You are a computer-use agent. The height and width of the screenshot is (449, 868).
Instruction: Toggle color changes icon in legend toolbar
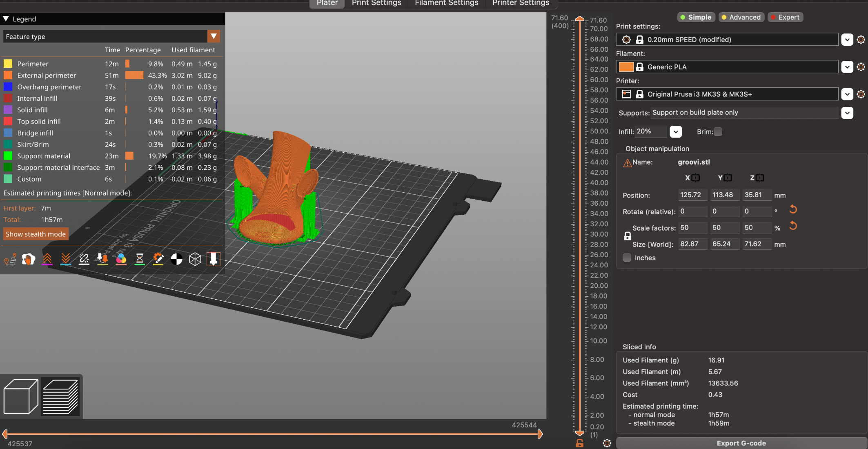click(x=121, y=259)
